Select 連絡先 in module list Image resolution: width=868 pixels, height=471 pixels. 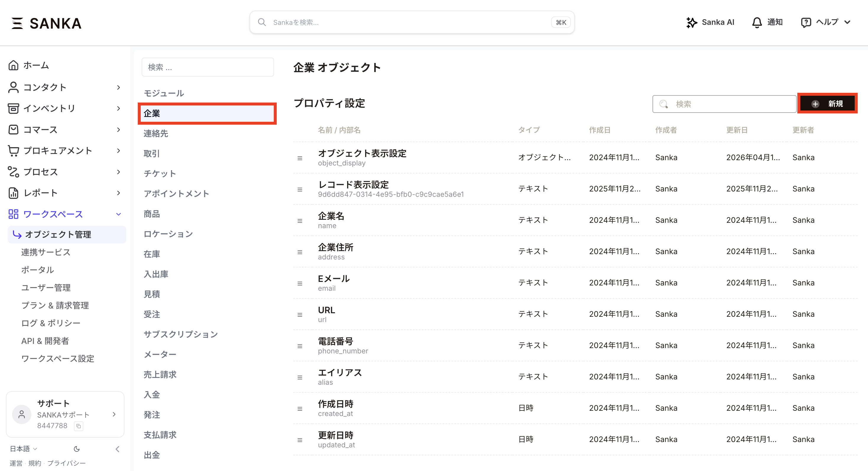pyautogui.click(x=156, y=134)
